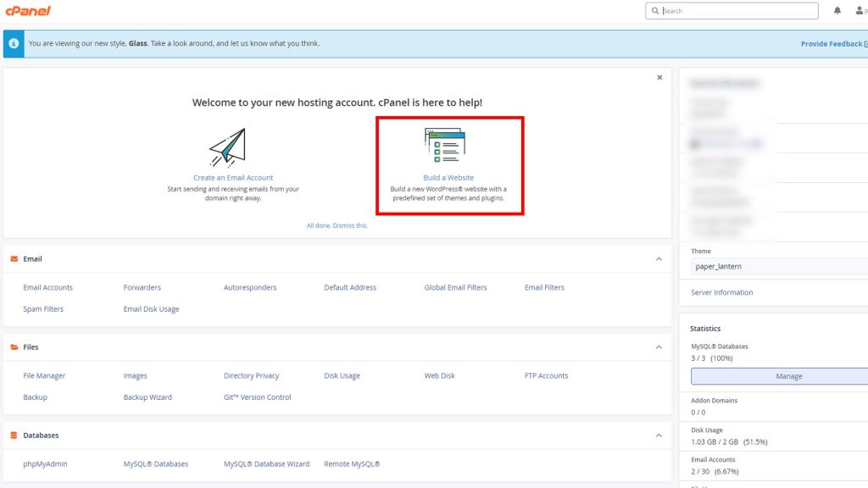Image resolution: width=868 pixels, height=488 pixels.
Task: Click the Databases section stack icon
Action: (14, 435)
